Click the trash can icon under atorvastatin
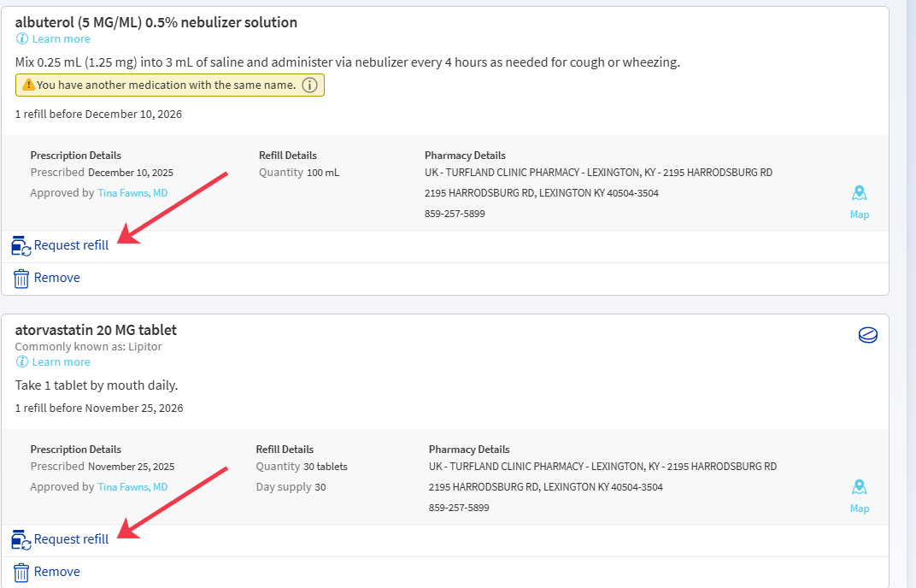This screenshot has width=916, height=588. (x=19, y=571)
